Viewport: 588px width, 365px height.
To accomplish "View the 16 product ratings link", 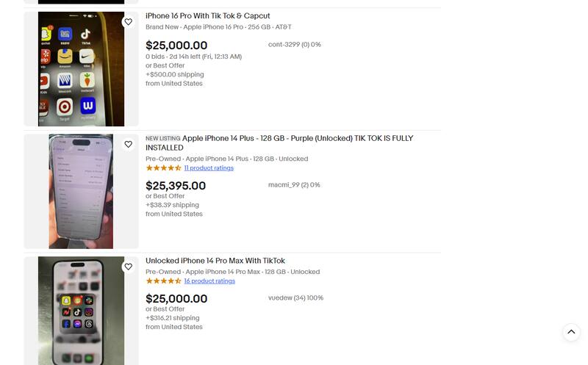I will (209, 281).
